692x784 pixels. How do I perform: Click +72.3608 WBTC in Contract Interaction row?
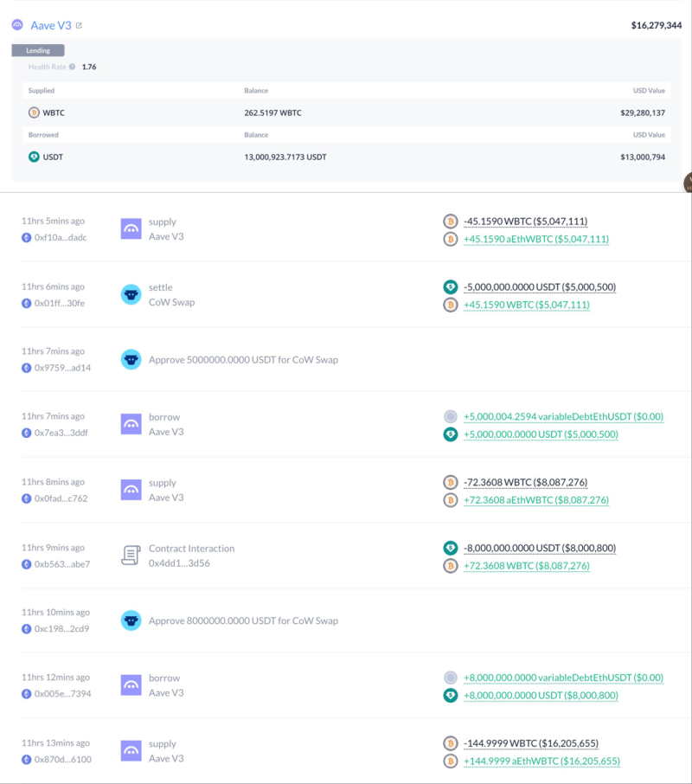pos(527,565)
